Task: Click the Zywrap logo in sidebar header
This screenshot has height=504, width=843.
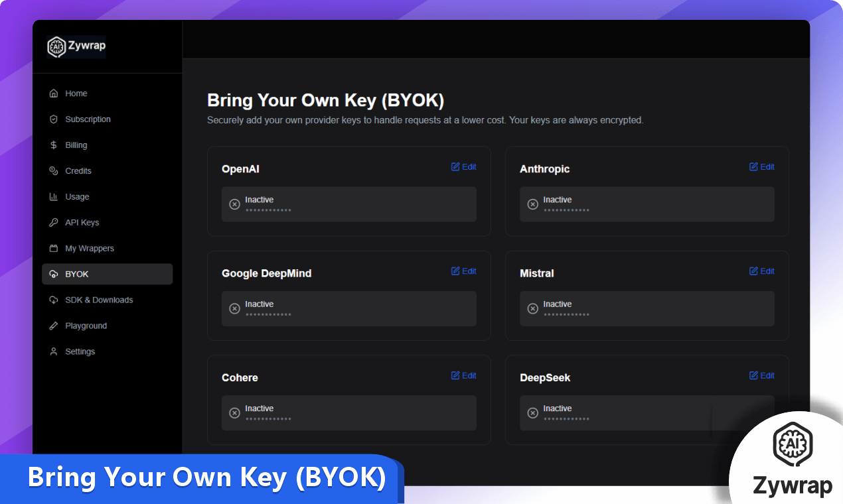Action: point(76,46)
